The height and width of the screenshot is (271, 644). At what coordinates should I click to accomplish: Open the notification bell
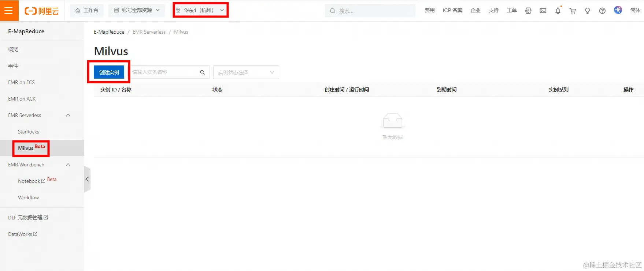(x=558, y=11)
